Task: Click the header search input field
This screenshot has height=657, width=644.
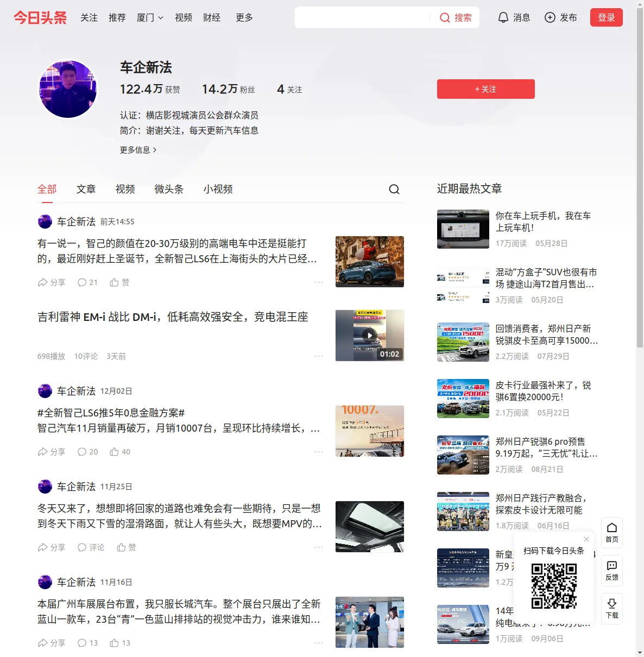Action: [362, 17]
